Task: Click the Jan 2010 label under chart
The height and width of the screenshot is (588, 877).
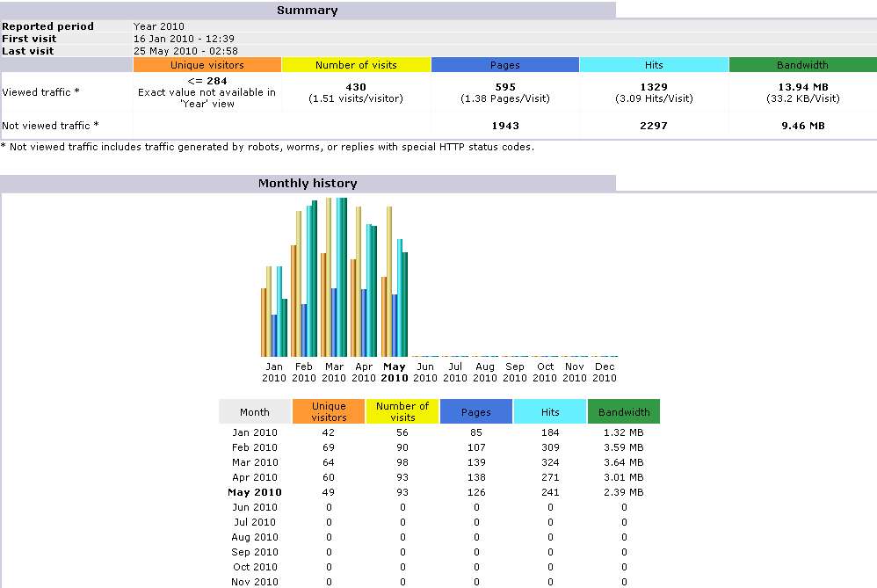Action: point(274,373)
